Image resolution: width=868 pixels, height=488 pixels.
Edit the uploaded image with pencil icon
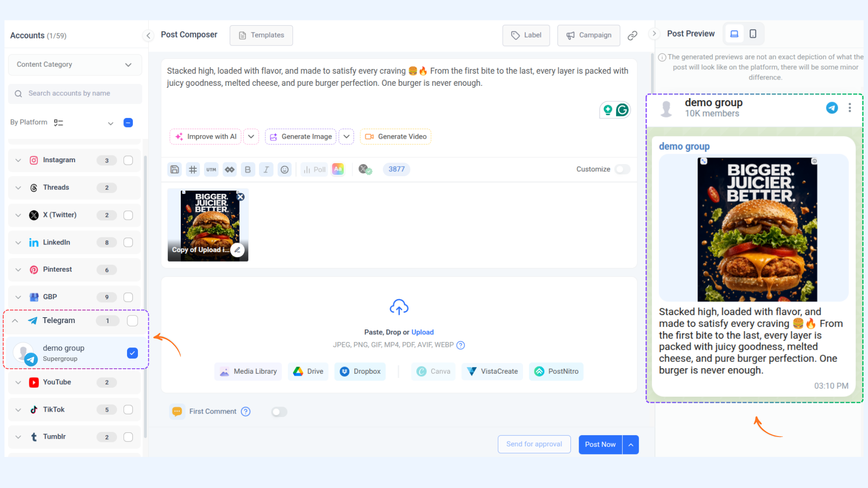coord(237,250)
